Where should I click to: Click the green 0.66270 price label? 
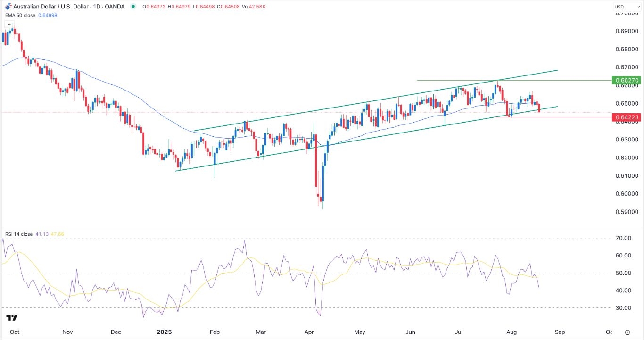click(x=627, y=81)
